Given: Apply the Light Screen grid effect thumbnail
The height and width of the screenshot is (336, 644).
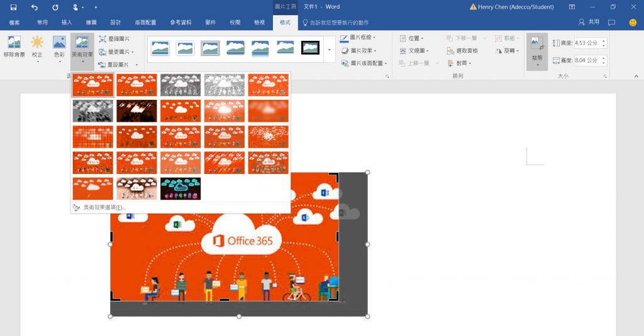Looking at the screenshot, I should [x=93, y=137].
